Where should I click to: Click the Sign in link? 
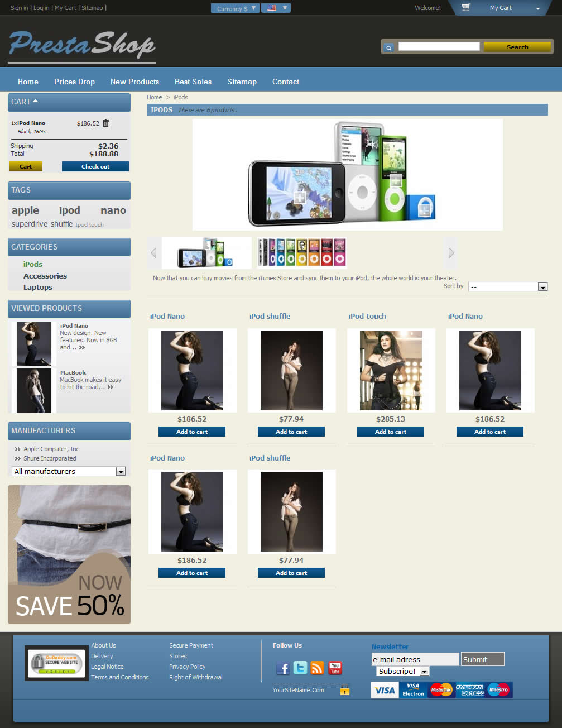click(19, 8)
